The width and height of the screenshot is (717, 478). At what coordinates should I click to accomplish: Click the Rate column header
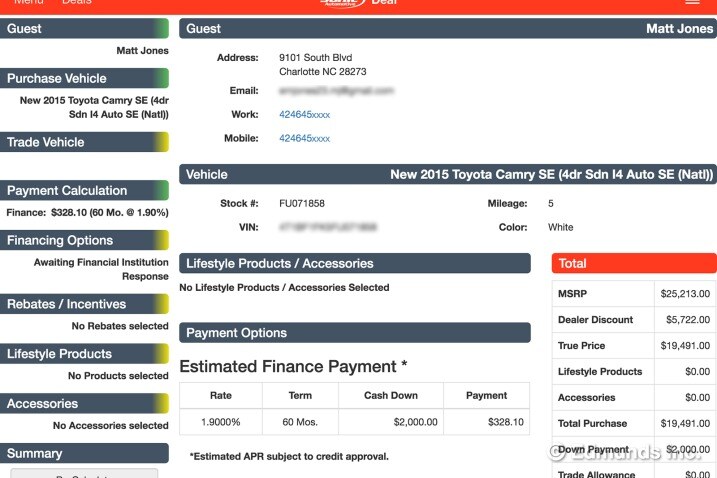click(x=221, y=395)
